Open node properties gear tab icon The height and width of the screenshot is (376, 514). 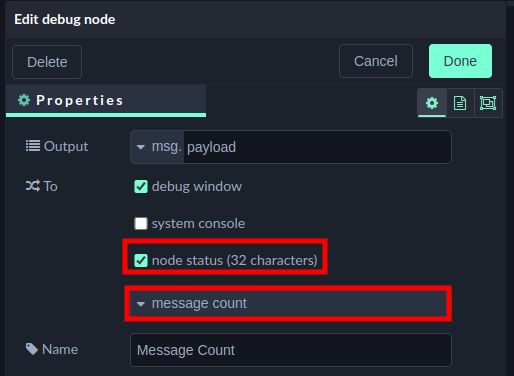(432, 103)
